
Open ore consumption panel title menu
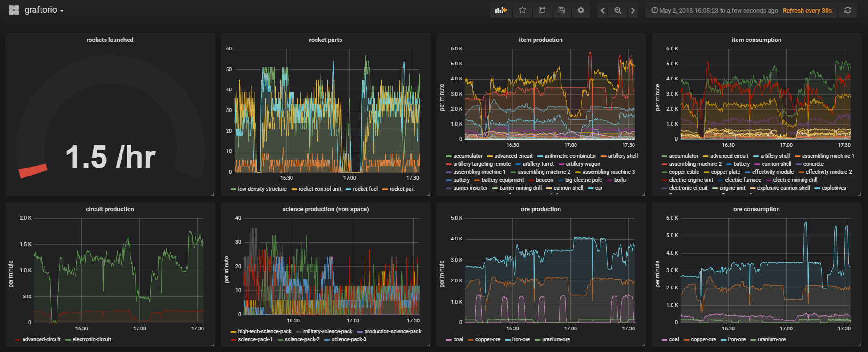coord(756,209)
